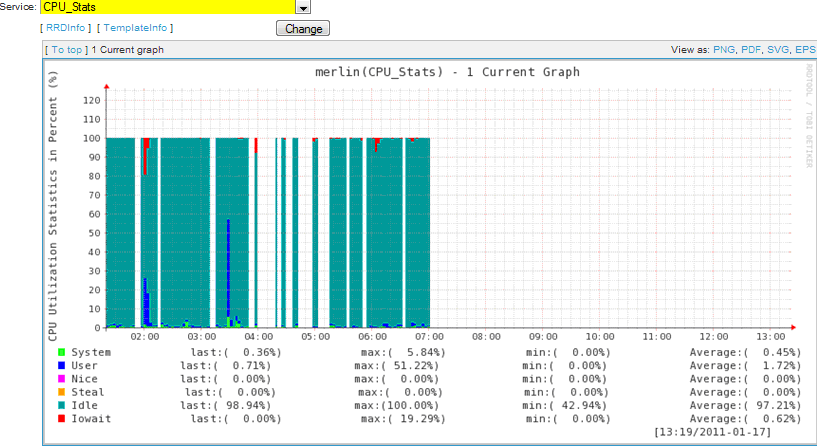Click the magenta Nice legend swatch

[x=62, y=379]
